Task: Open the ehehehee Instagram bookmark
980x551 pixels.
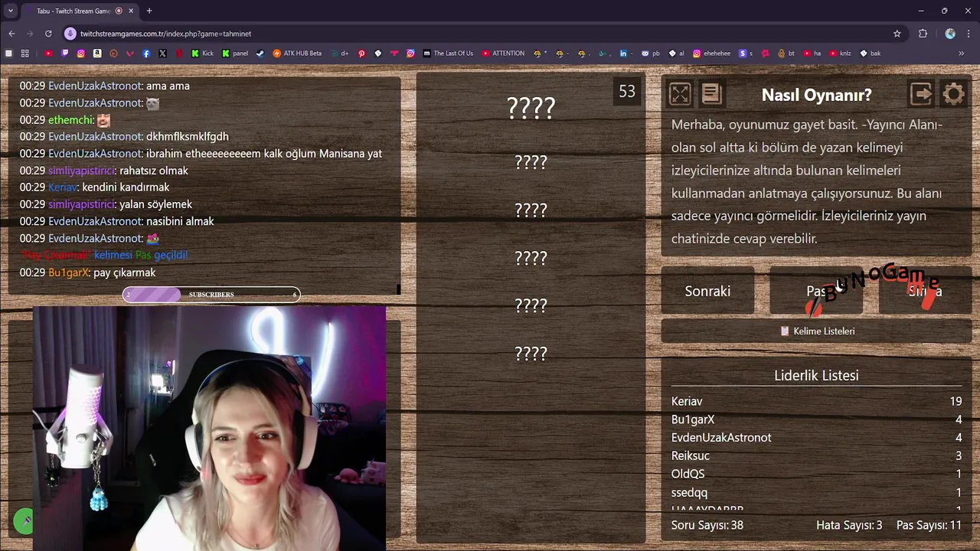Action: tap(712, 54)
